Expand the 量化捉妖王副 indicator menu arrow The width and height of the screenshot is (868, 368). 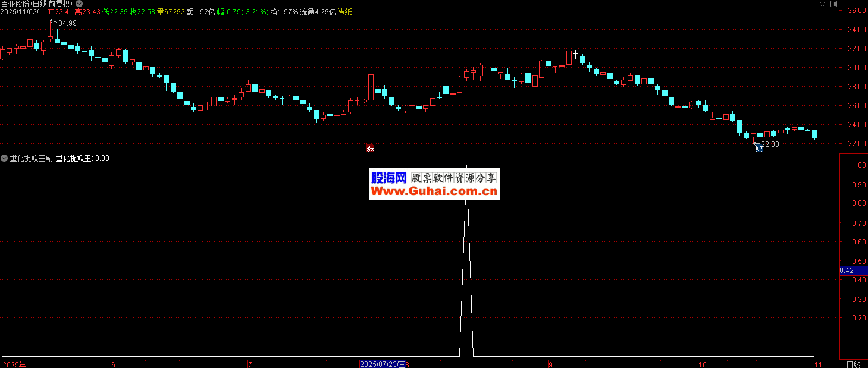[x=4, y=158]
